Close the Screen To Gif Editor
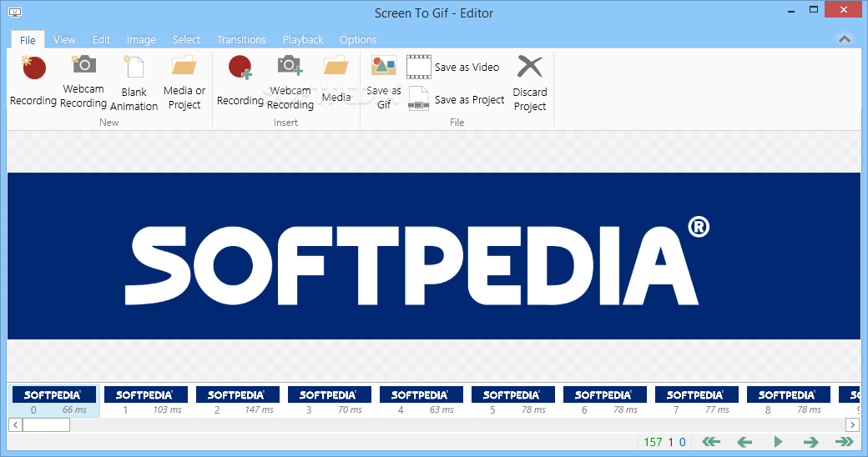This screenshot has width=868, height=457. [844, 9]
